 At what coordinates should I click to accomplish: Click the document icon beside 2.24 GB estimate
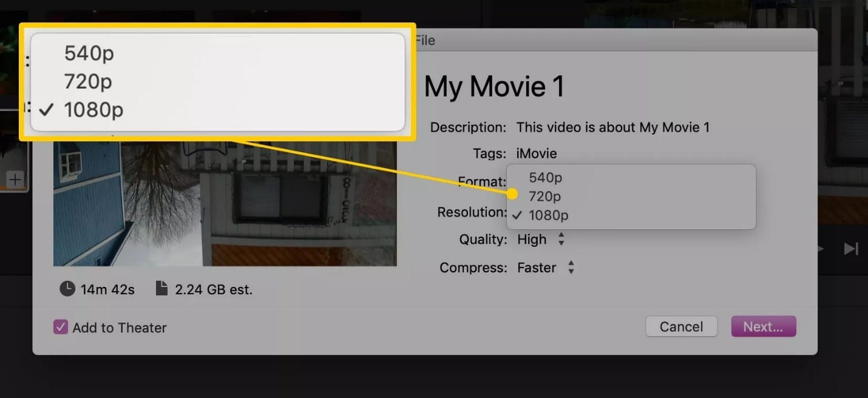[x=161, y=289]
